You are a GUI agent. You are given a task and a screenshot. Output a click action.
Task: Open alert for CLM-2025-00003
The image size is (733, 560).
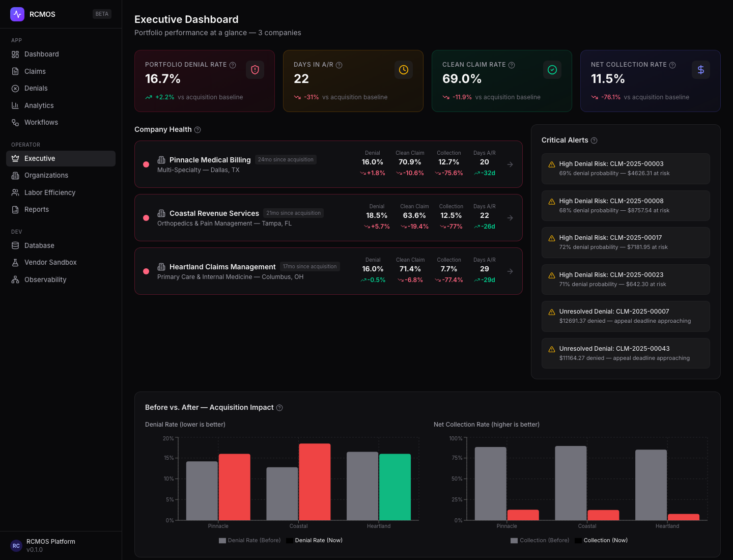(626, 169)
